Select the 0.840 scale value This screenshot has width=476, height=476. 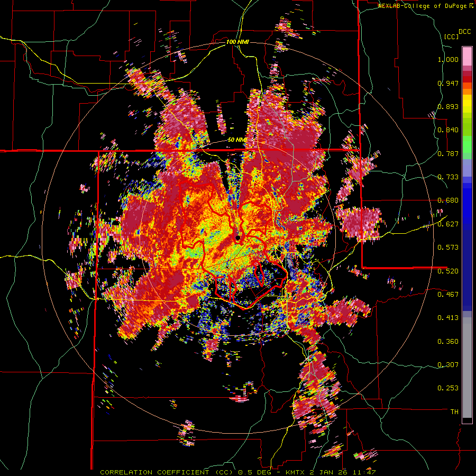(x=448, y=130)
